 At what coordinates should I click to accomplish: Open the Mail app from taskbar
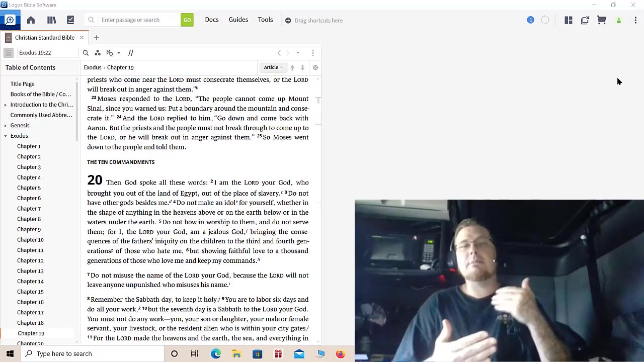(299, 353)
